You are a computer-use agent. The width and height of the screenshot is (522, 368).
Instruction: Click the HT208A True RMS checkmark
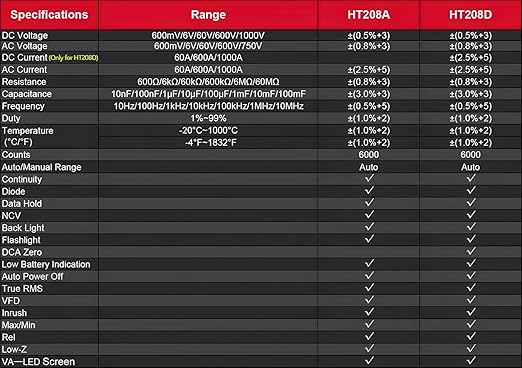coord(369,287)
